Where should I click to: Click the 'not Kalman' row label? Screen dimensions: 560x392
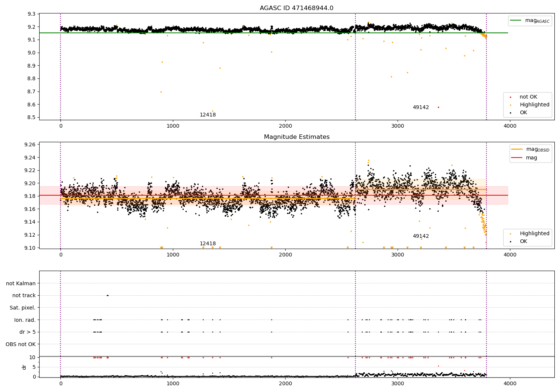coord(21,283)
